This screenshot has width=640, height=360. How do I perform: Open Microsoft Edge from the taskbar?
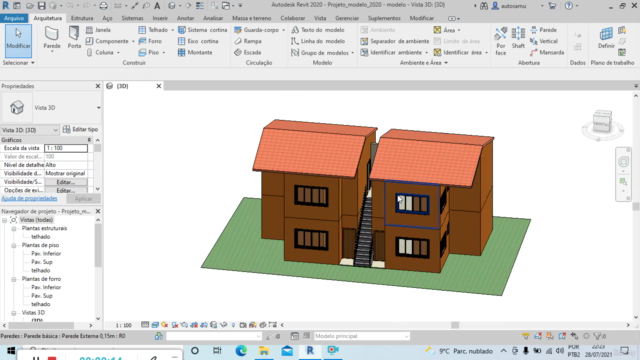click(241, 351)
